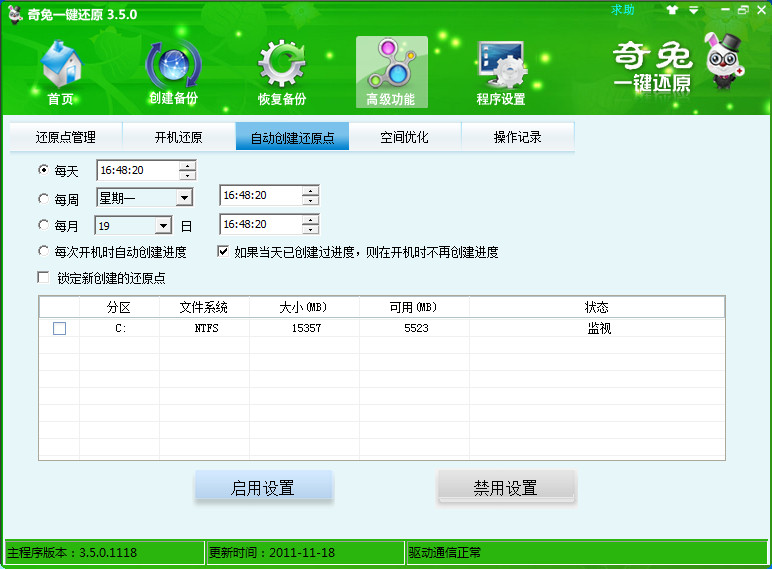Click 更新时间 2011-11-18 status entry

[x=305, y=552]
